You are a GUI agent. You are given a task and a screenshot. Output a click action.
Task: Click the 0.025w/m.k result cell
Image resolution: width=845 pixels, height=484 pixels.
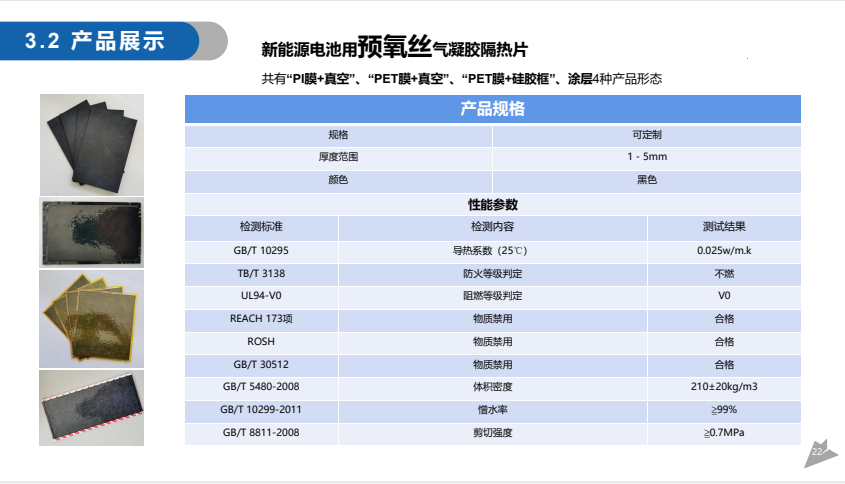724,250
